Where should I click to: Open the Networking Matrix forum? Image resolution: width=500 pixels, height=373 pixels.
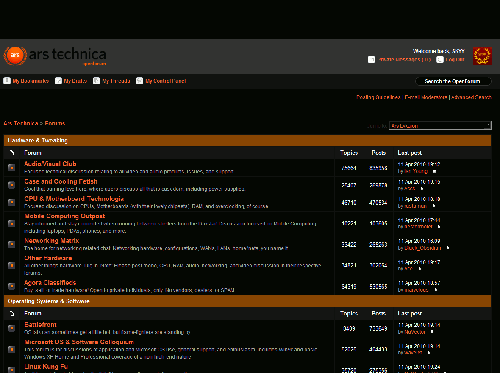52,240
